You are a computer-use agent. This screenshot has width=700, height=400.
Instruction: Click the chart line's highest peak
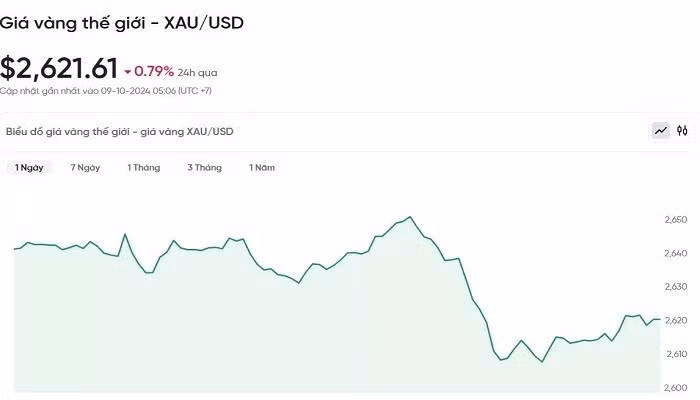(410, 217)
